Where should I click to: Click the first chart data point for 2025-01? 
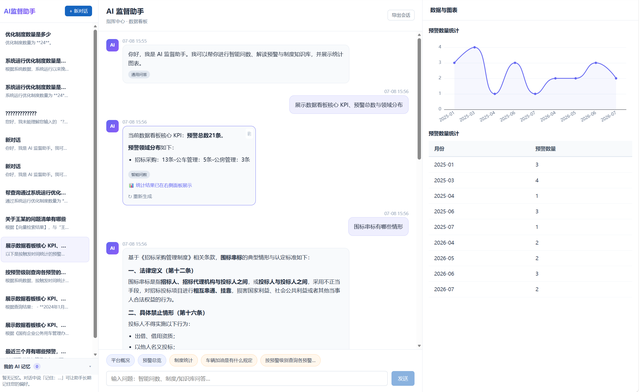(454, 63)
